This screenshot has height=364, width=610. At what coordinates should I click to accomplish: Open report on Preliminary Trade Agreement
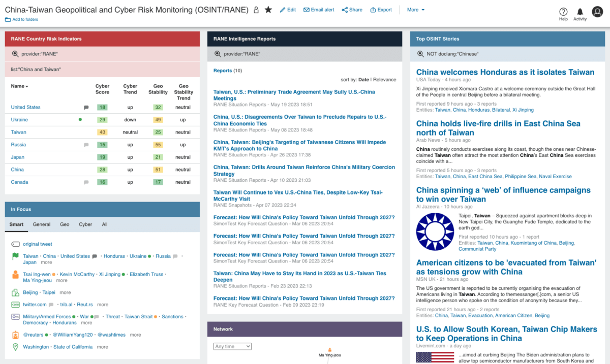[x=294, y=95]
